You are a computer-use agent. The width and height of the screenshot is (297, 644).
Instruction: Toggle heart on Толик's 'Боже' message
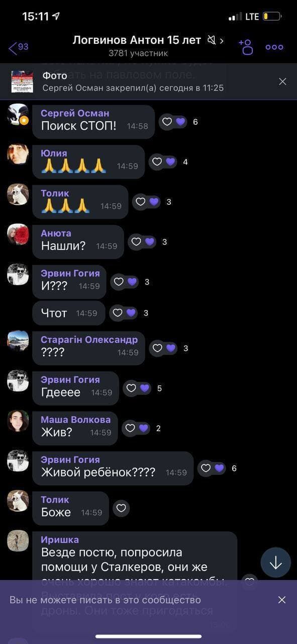(121, 508)
